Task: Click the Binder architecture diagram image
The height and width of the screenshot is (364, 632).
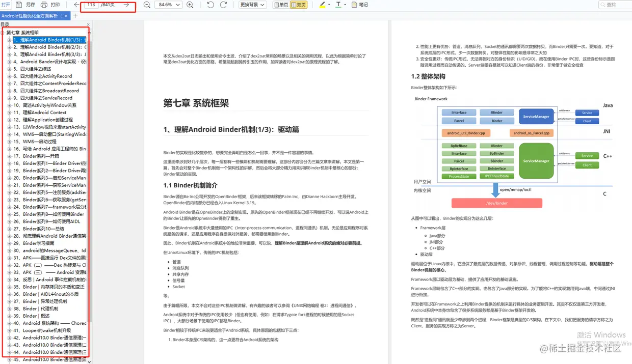Action: [513, 151]
